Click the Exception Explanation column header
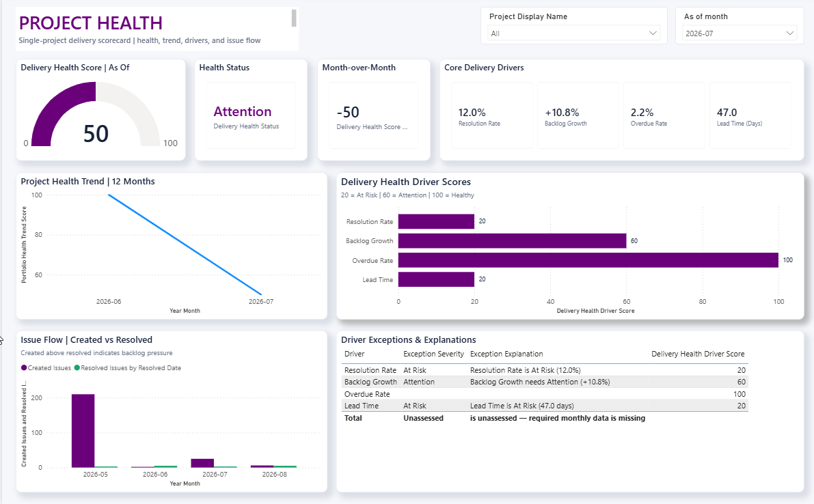This screenshot has height=504, width=814. 506,354
